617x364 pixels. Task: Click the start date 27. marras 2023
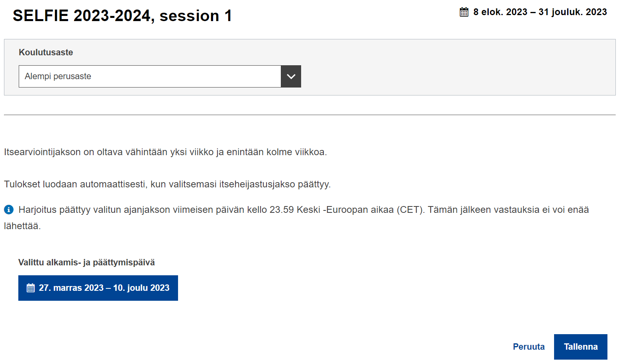click(x=71, y=288)
